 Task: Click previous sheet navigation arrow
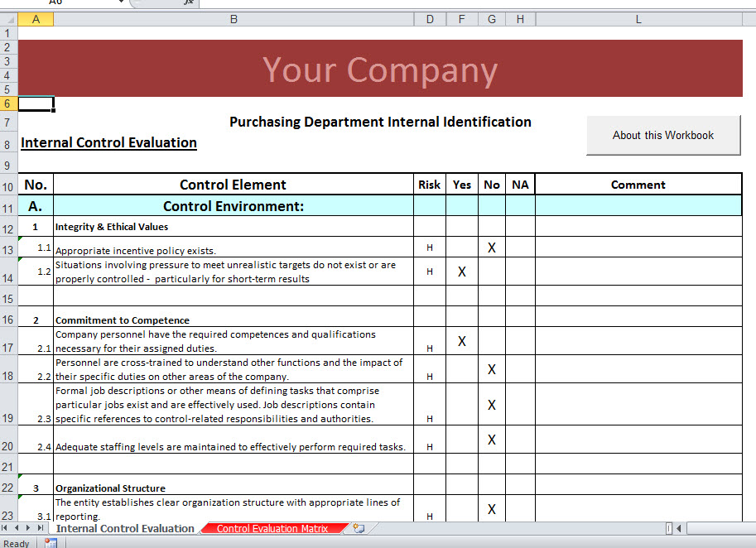(x=17, y=528)
